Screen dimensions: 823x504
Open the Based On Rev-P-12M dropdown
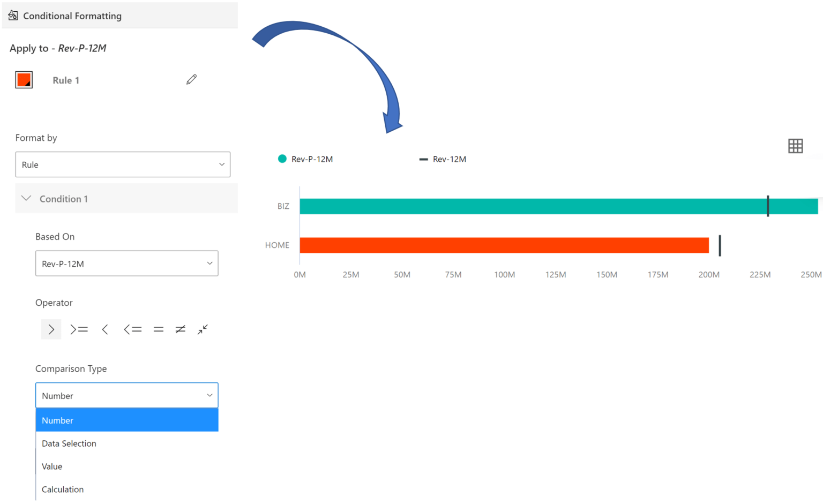click(127, 264)
